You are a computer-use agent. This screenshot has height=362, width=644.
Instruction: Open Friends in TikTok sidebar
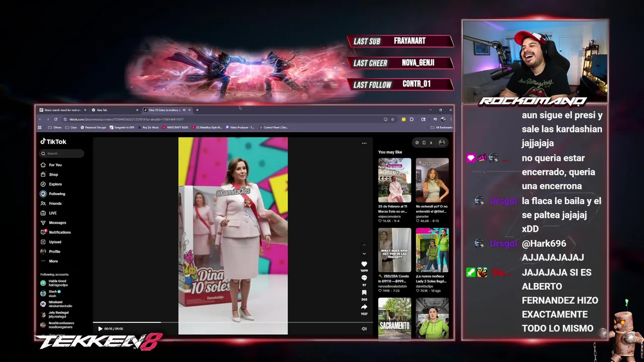tap(51, 204)
